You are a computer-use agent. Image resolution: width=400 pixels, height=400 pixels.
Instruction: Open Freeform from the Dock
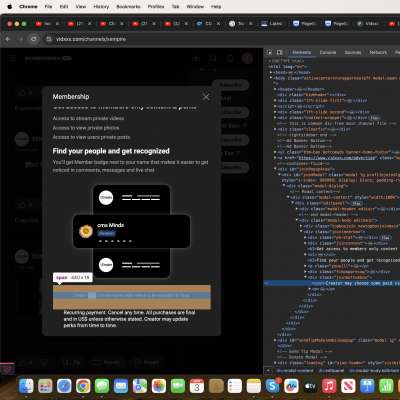pyautogui.click(x=291, y=386)
